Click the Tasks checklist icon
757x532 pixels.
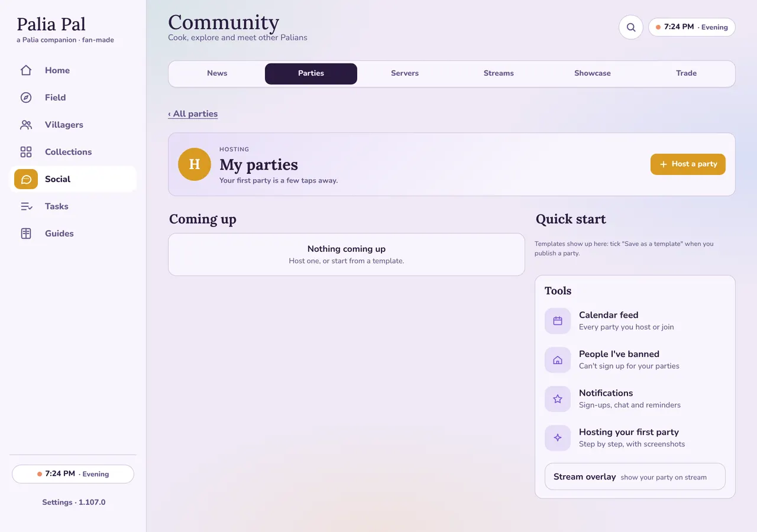coord(26,206)
